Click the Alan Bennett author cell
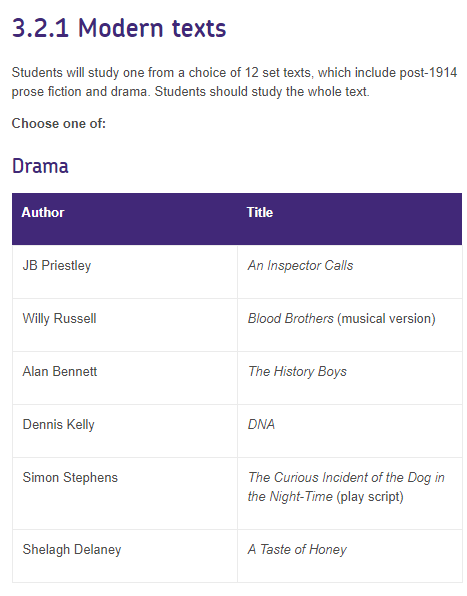Screen dimensions: 467x596 125,378
